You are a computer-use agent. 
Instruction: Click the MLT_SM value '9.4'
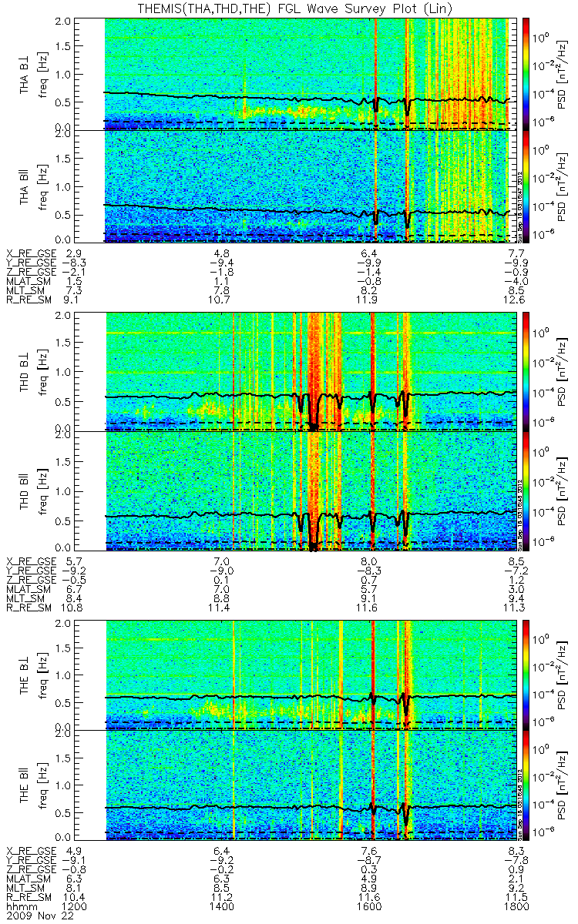(x=516, y=600)
